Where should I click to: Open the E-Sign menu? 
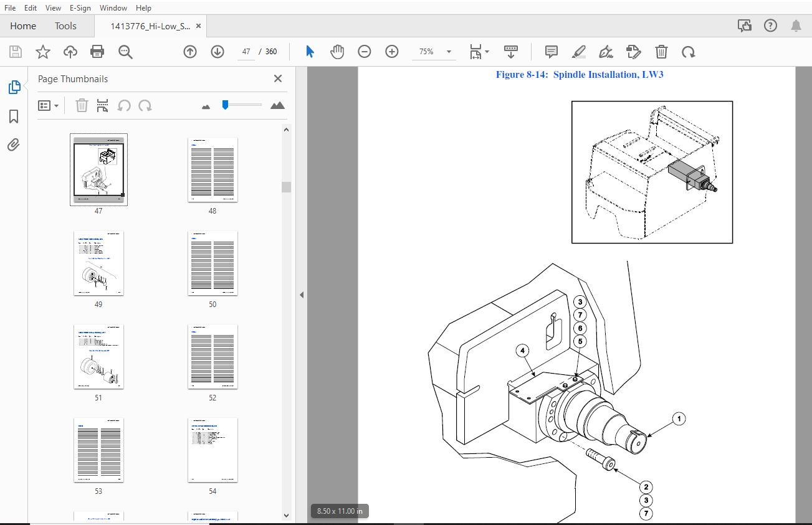click(x=81, y=8)
